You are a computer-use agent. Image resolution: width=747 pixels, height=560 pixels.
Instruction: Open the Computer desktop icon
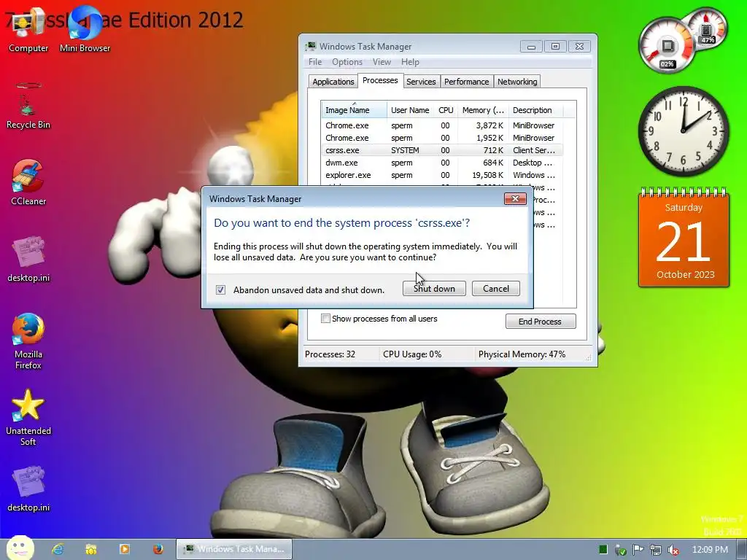click(28, 31)
